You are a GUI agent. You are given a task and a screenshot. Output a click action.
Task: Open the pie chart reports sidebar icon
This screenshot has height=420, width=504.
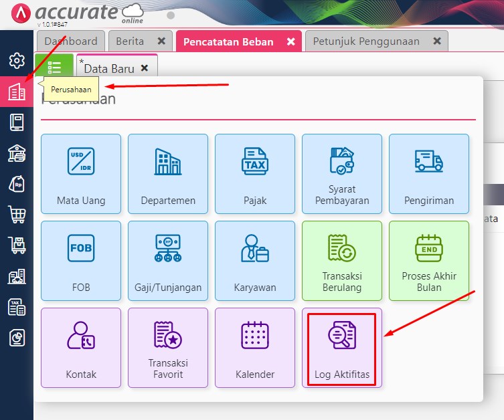tap(17, 338)
